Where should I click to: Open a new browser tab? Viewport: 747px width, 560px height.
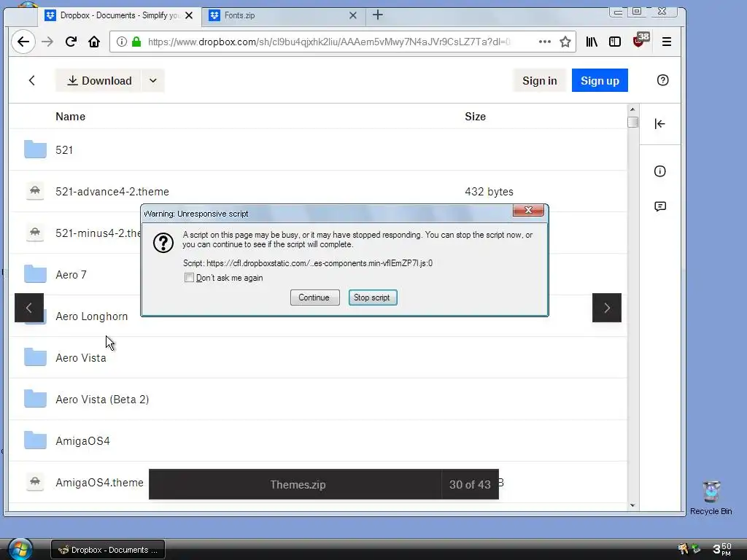(x=378, y=15)
